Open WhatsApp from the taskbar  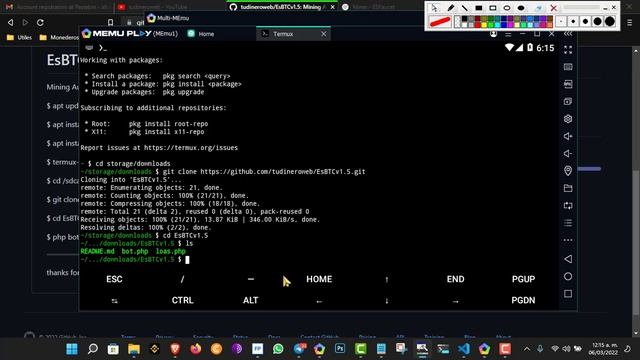coord(278,349)
